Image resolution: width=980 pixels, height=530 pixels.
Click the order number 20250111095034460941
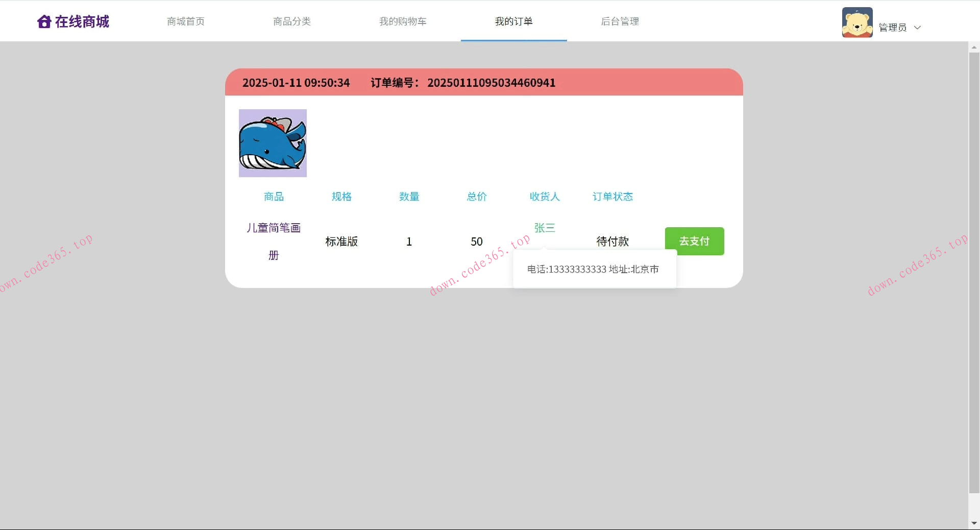click(x=491, y=82)
